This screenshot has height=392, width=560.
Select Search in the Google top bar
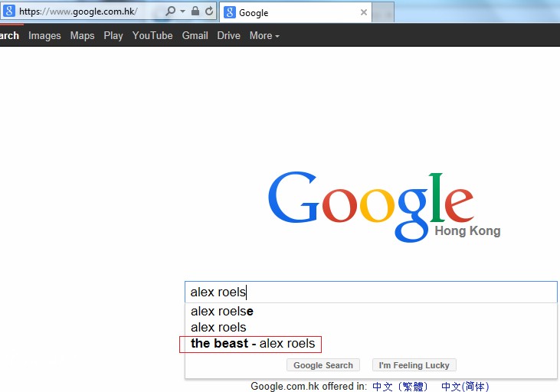click(9, 36)
